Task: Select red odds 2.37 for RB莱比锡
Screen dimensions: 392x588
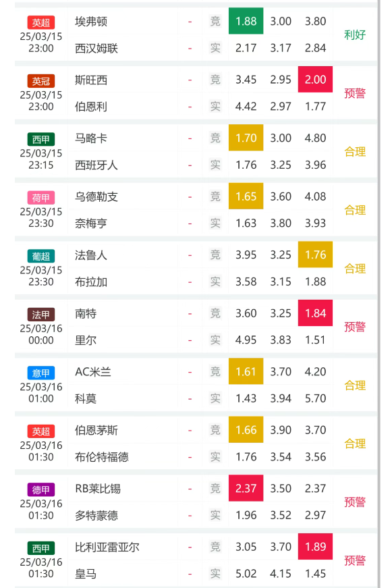Action: point(246,488)
